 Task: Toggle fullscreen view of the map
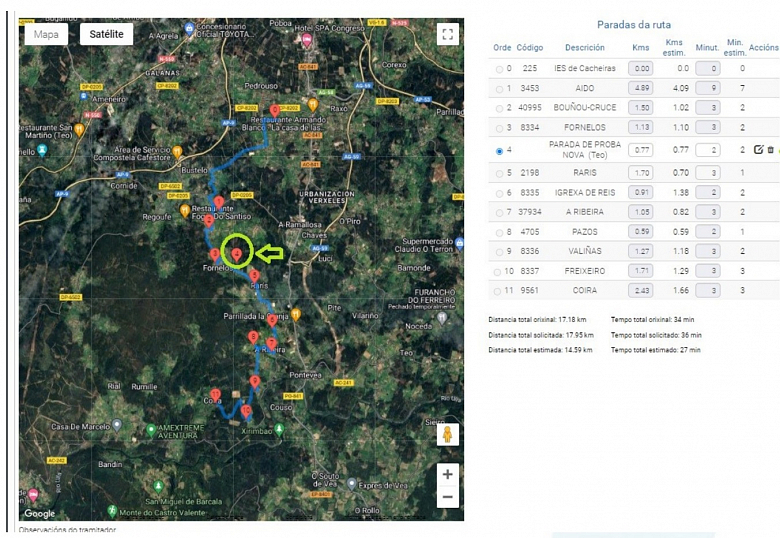447,34
